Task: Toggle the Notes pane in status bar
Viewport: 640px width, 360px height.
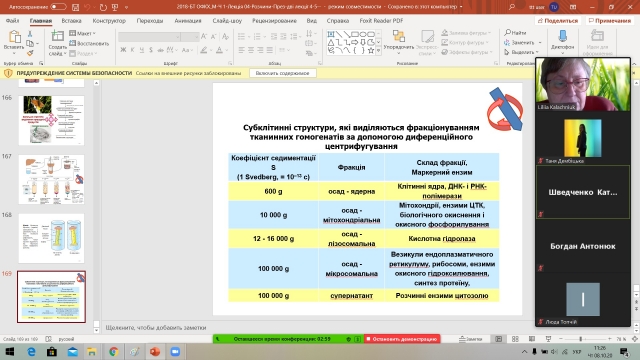Action: click(470, 339)
